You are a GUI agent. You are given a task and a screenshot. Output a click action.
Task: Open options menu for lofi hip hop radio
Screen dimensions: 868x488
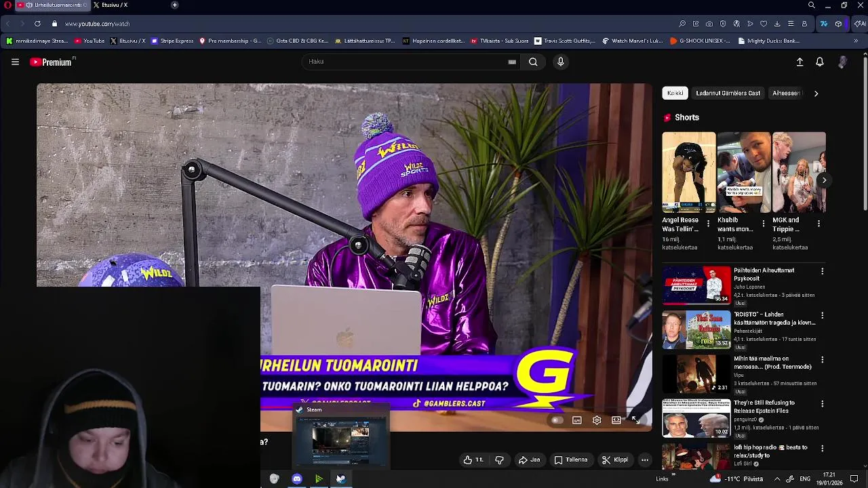823,448
